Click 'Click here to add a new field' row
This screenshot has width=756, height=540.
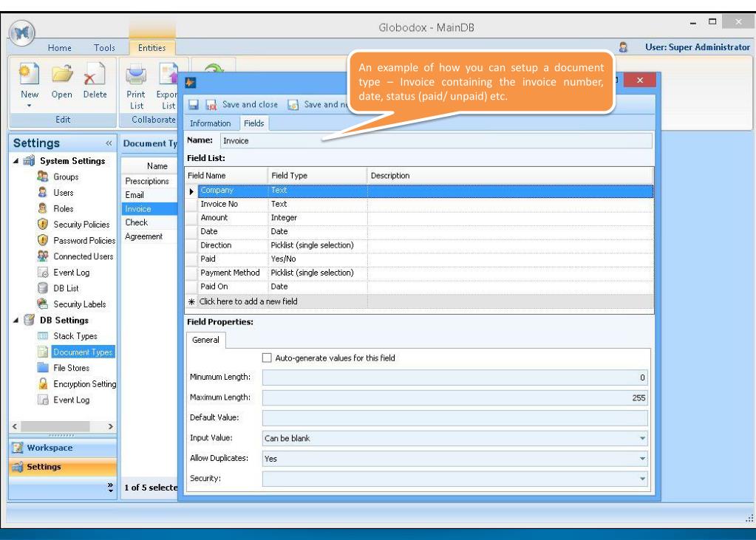coord(419,301)
